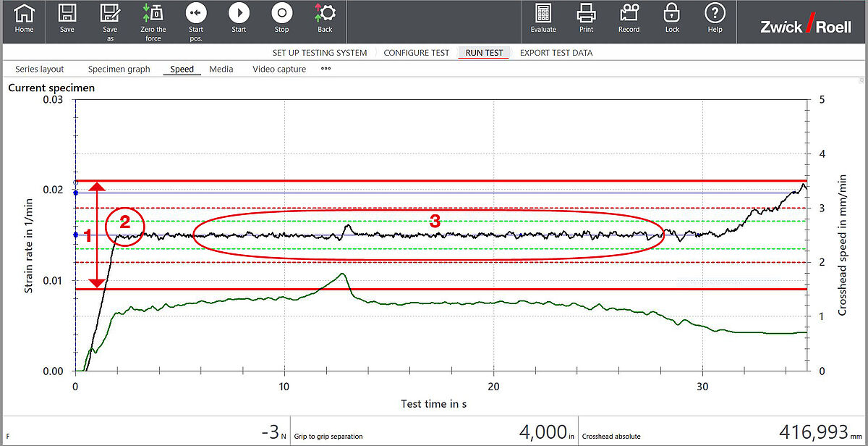Stop the running test
This screenshot has width=868, height=446.
click(x=281, y=19)
